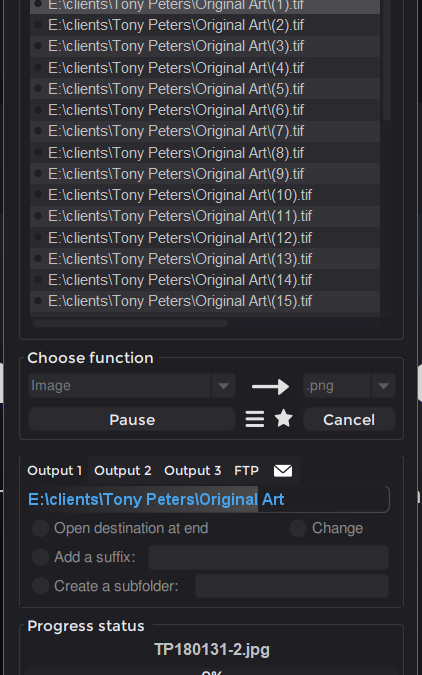Click the horizontal scrollbar below file list
The width and height of the screenshot is (422, 675).
[x=130, y=323]
